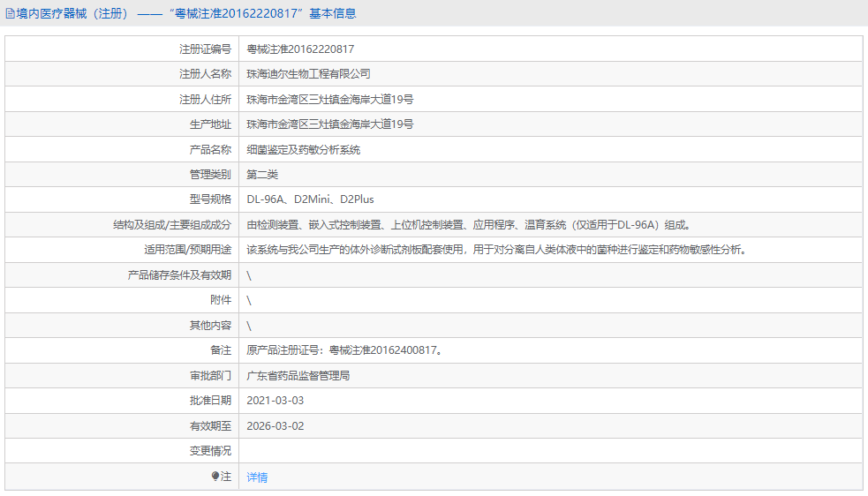This screenshot has width=868, height=496.
Task: Click the 备注 label
Action: (221, 350)
